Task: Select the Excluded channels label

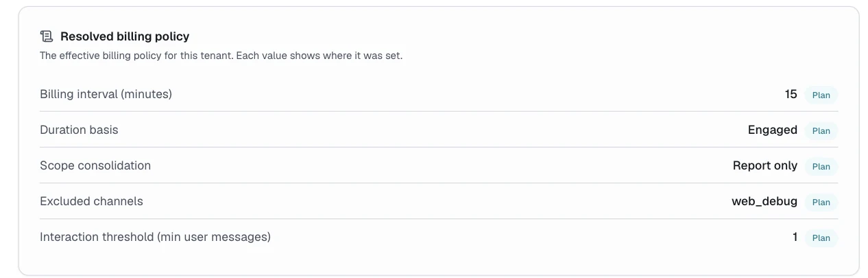Action: 91,201
